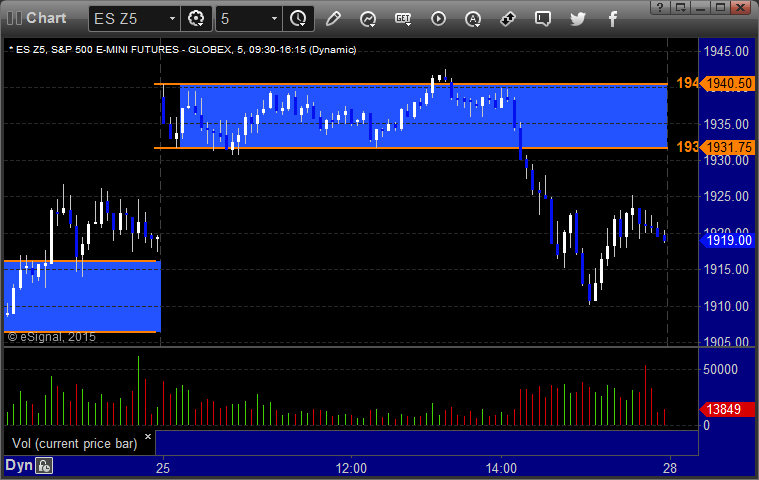
Task: Click the 1925.00 price axis label
Action: (726, 196)
